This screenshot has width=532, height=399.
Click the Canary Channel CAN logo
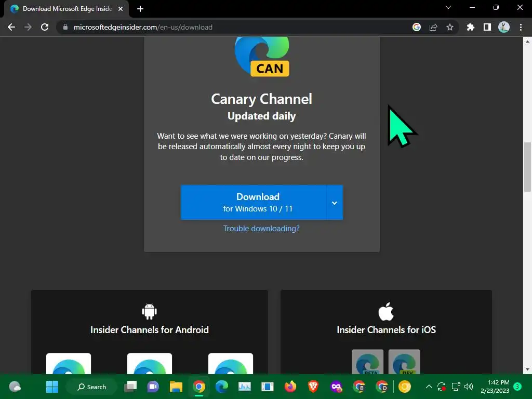(262, 57)
